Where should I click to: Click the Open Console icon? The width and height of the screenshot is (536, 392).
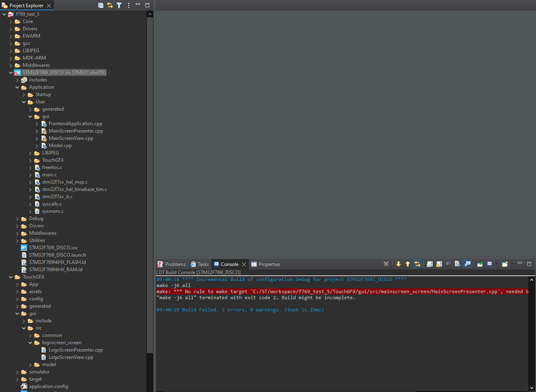(x=504, y=264)
